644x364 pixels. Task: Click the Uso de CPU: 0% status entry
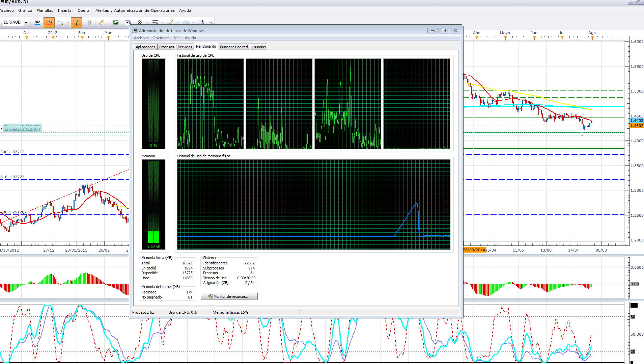[x=183, y=312]
